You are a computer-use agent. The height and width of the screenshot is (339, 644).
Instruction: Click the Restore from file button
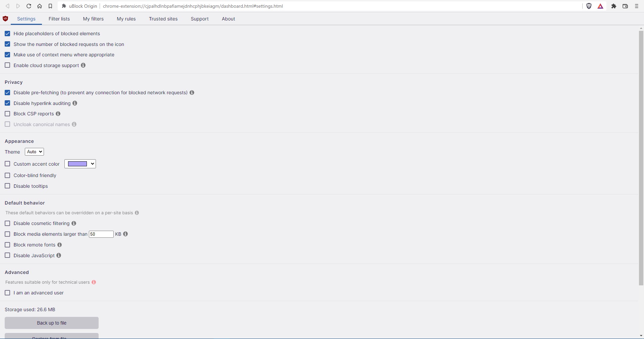[x=51, y=337]
